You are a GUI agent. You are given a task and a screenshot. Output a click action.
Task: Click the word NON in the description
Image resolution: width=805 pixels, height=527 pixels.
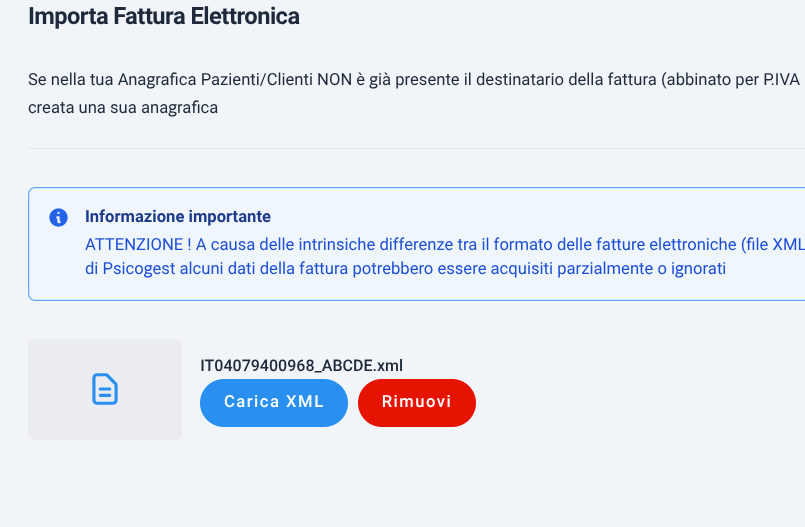point(334,80)
